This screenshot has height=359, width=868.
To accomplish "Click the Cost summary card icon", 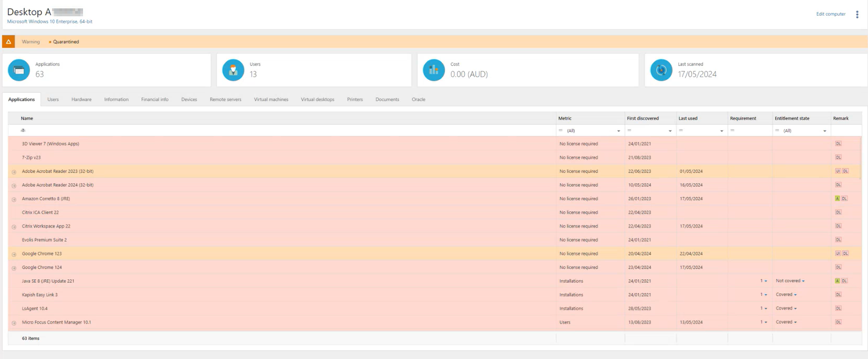I will (434, 70).
